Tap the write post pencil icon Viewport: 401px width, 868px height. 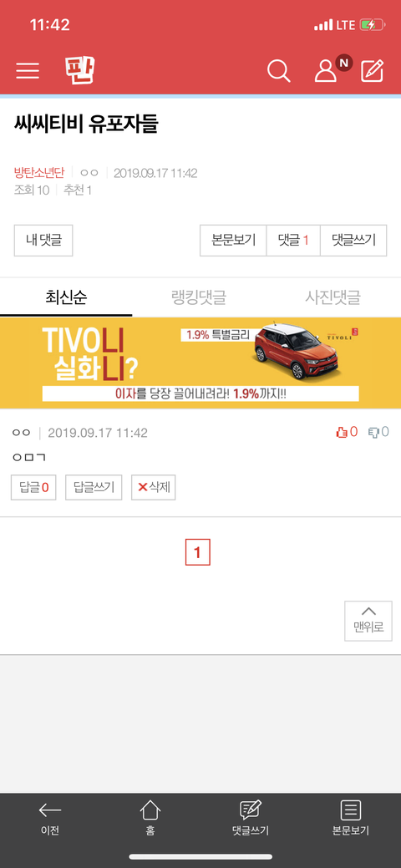coord(373,71)
